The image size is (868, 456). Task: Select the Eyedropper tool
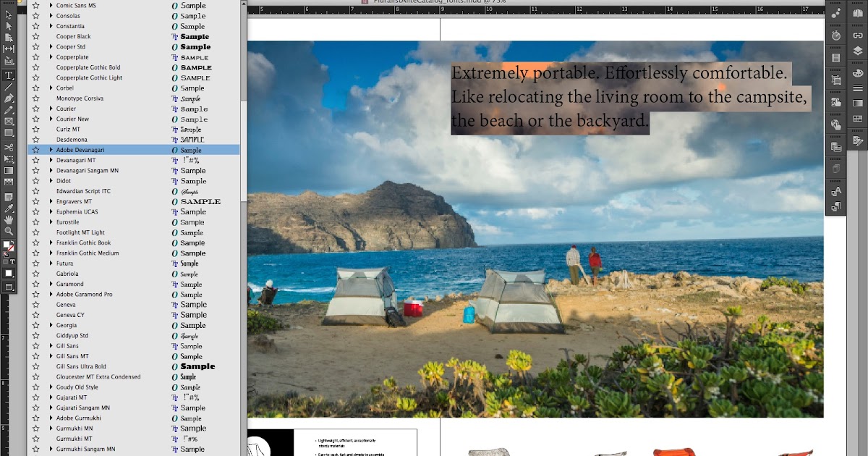(9, 208)
